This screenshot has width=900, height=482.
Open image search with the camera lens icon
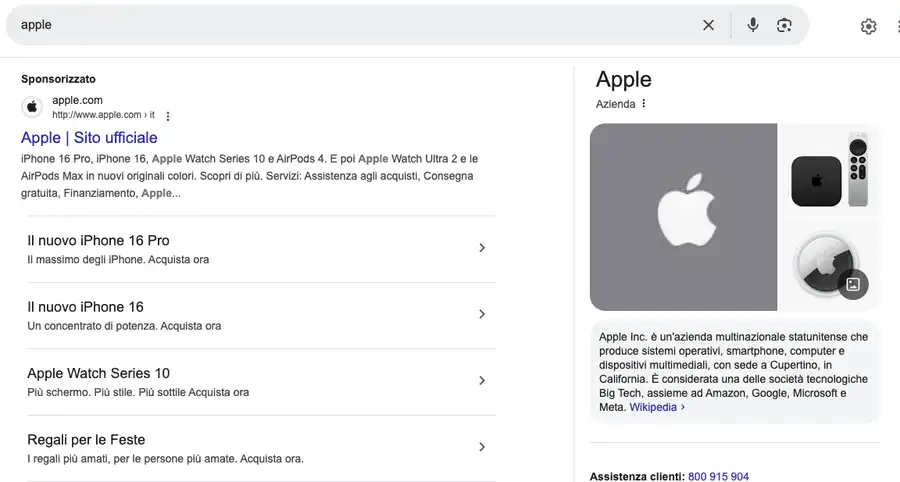(x=784, y=25)
